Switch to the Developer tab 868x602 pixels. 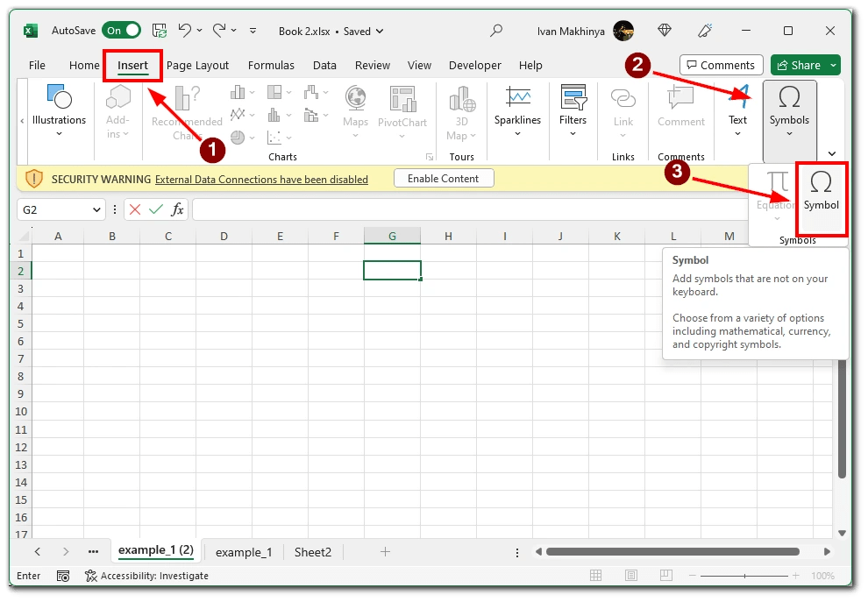click(474, 65)
